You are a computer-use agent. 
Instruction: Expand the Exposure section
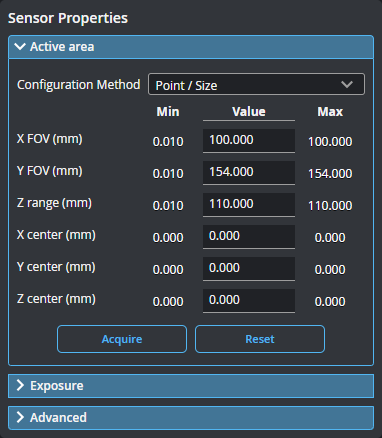(x=191, y=386)
